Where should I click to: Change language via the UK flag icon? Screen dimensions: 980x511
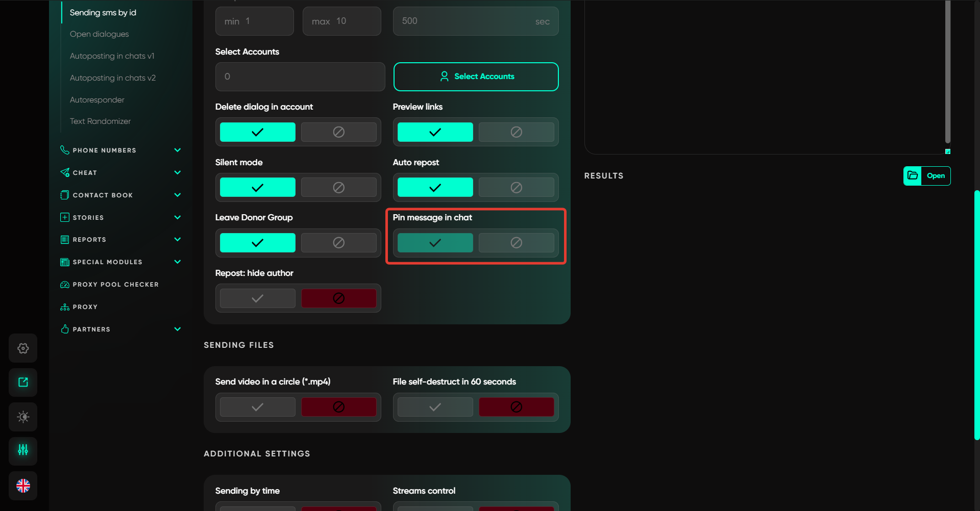(x=23, y=486)
